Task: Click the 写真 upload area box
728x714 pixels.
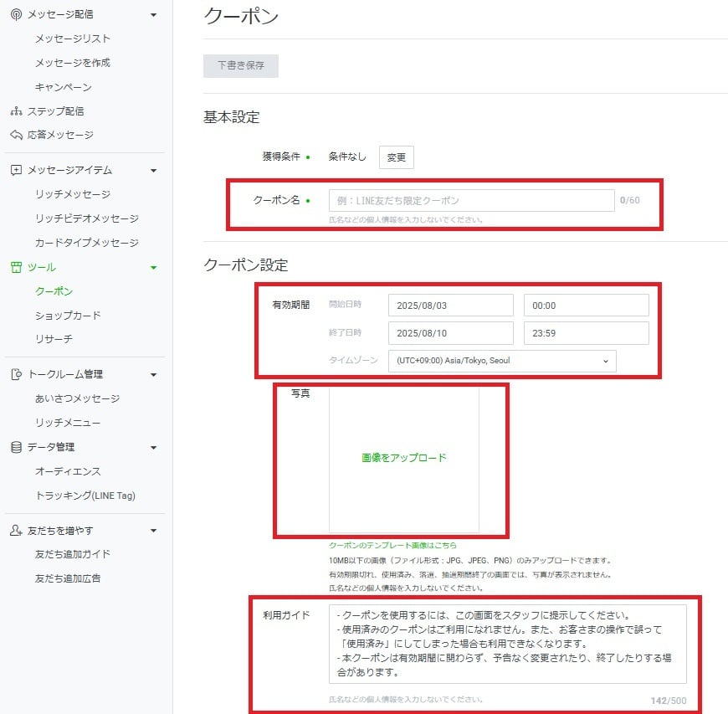Action: click(x=404, y=460)
